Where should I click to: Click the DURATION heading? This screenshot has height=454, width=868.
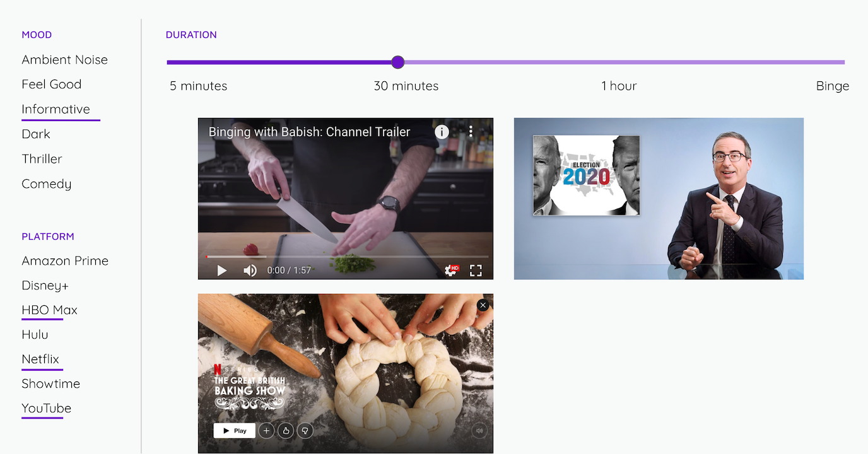coord(191,35)
